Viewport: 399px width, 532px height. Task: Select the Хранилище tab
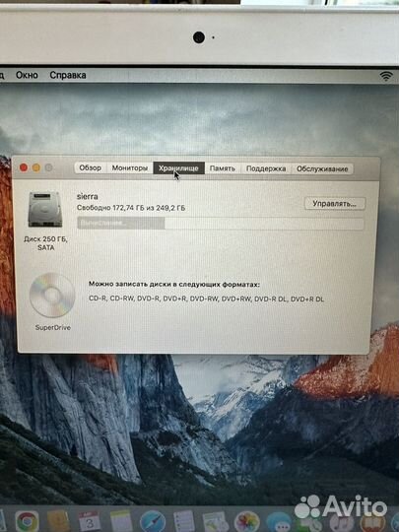click(178, 167)
